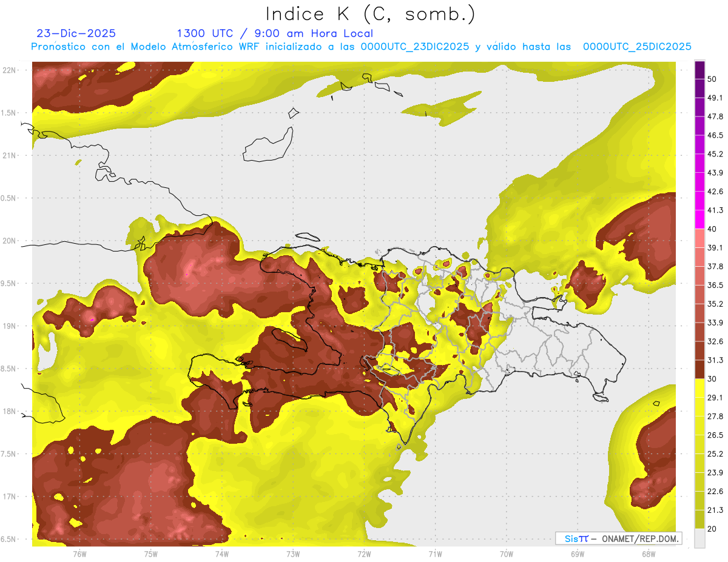Click the '71W' longitude label

pyautogui.click(x=435, y=554)
